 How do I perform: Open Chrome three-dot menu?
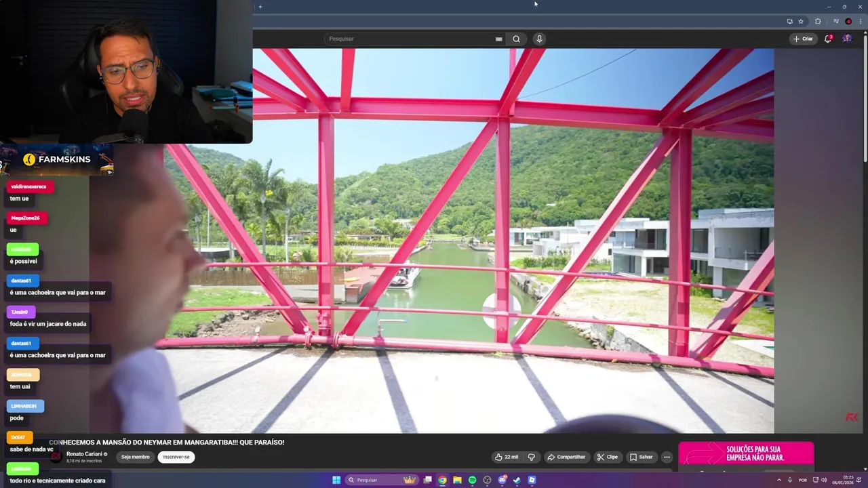click(860, 21)
